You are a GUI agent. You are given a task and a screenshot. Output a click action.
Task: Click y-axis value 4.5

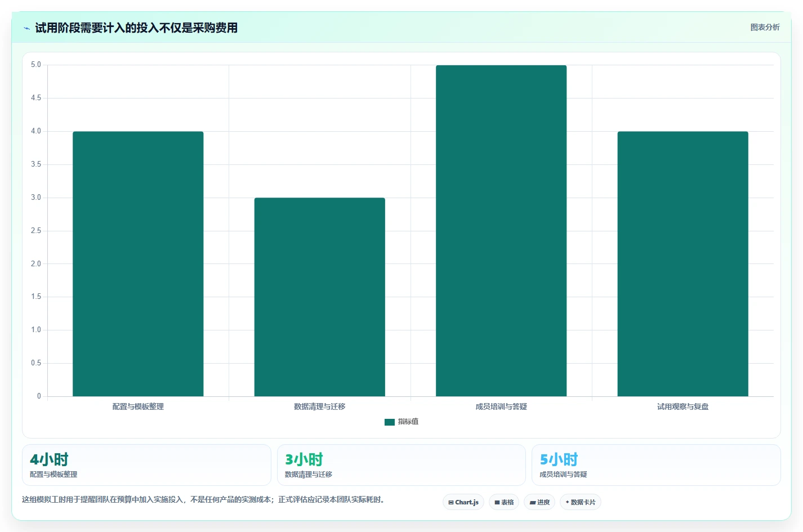pos(36,98)
